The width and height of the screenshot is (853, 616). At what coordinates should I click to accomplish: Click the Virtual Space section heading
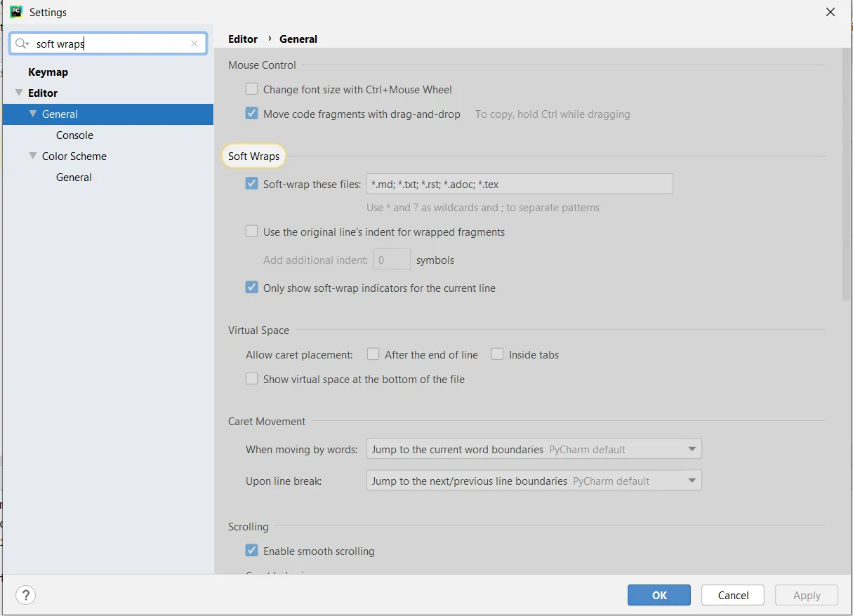pyautogui.click(x=258, y=330)
